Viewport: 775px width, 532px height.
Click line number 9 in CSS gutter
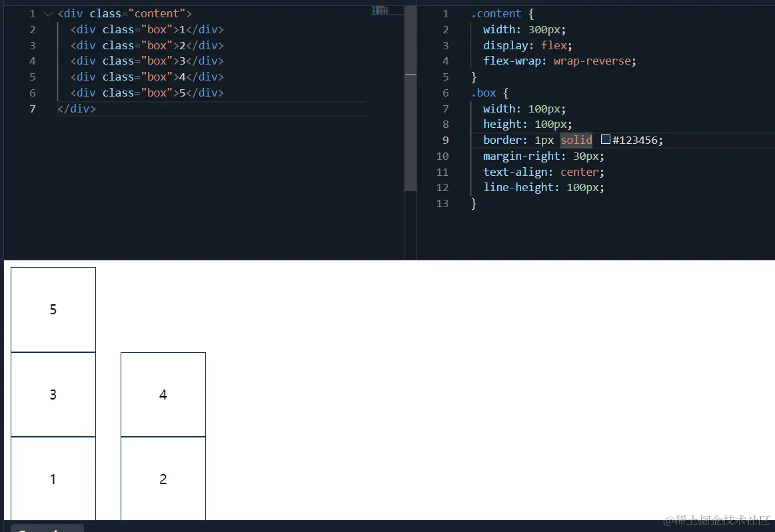[x=445, y=140]
